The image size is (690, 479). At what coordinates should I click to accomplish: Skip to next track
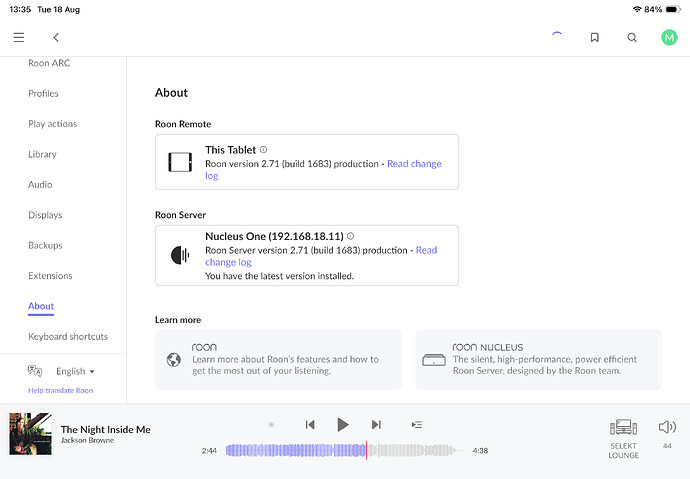376,424
